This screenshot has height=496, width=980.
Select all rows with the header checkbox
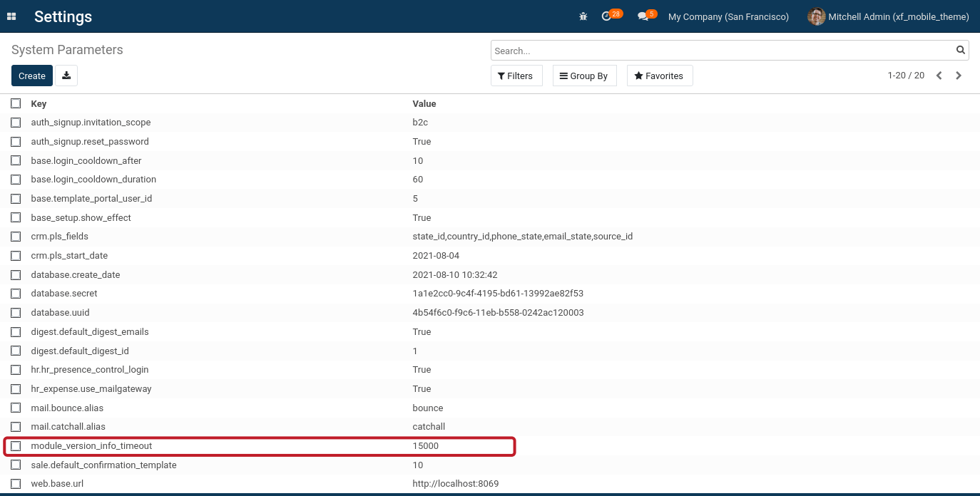point(16,103)
